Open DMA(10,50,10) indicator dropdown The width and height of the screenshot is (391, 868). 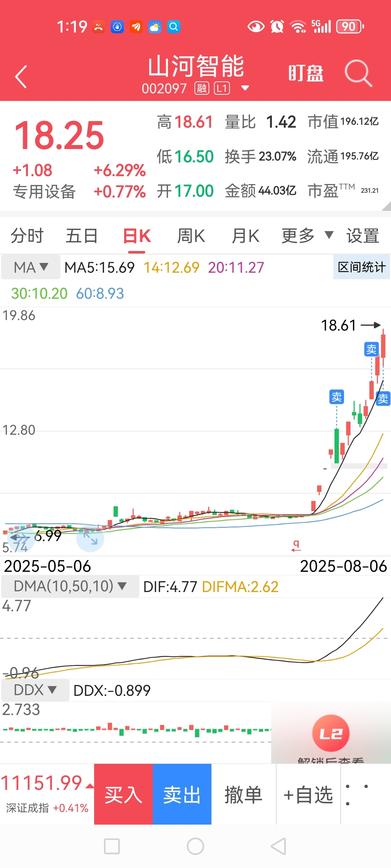pos(70,586)
